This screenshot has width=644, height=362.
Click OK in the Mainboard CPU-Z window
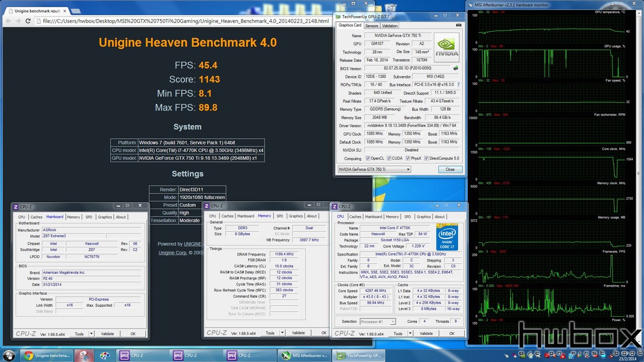(x=133, y=334)
